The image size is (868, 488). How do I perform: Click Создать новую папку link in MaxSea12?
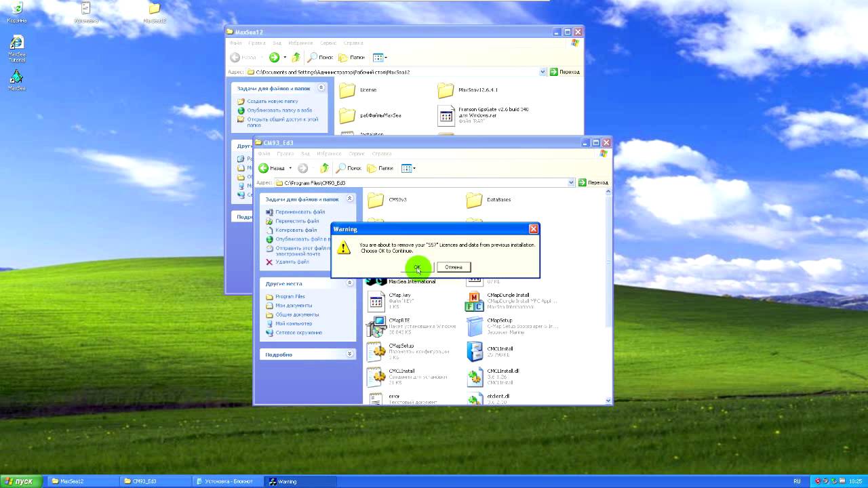pos(273,101)
